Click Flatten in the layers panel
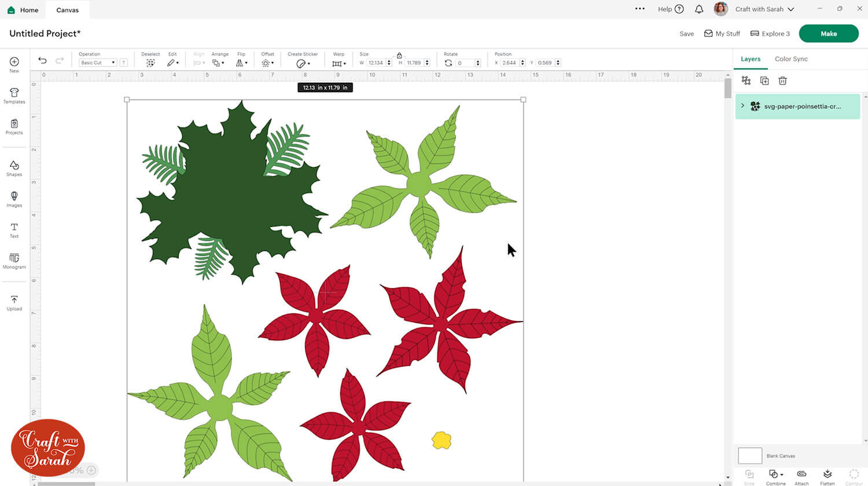The height and width of the screenshot is (486, 868). click(x=827, y=476)
